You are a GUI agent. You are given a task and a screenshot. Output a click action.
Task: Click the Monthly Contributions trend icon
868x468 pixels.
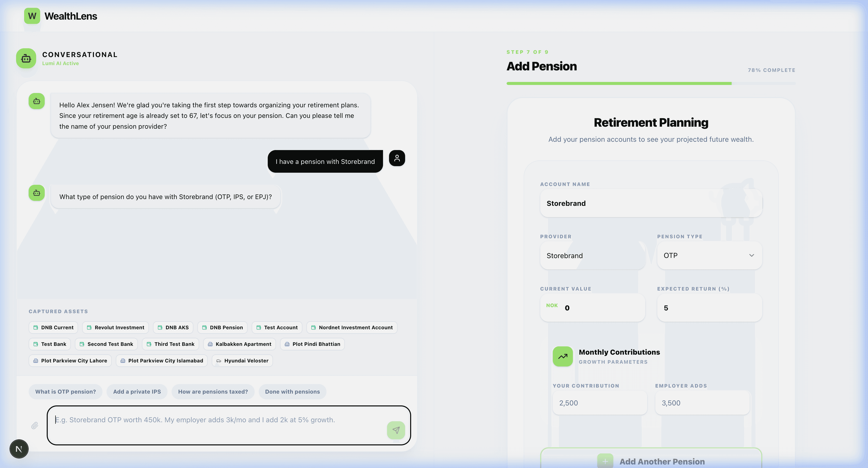(x=562, y=356)
